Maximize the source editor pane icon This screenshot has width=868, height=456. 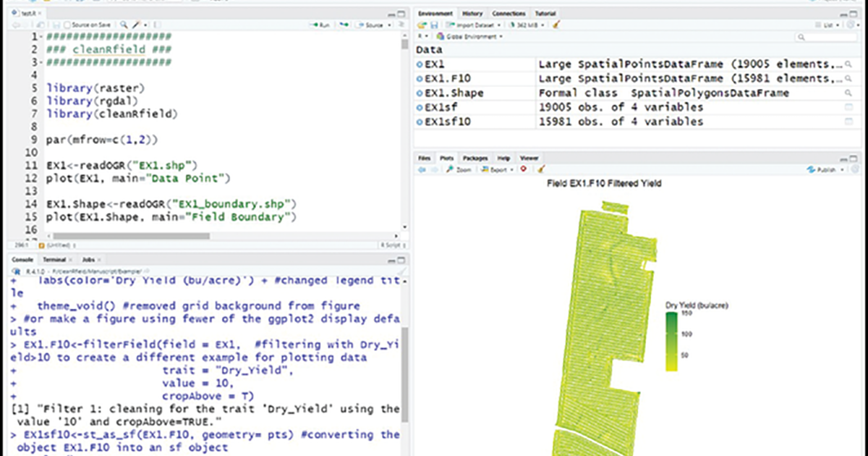click(x=401, y=14)
